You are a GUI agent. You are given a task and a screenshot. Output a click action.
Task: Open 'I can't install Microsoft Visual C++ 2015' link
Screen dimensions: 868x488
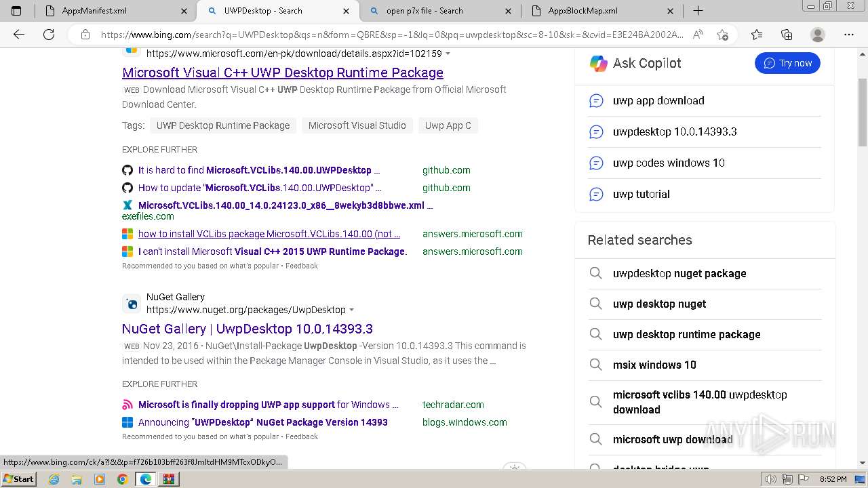point(273,251)
